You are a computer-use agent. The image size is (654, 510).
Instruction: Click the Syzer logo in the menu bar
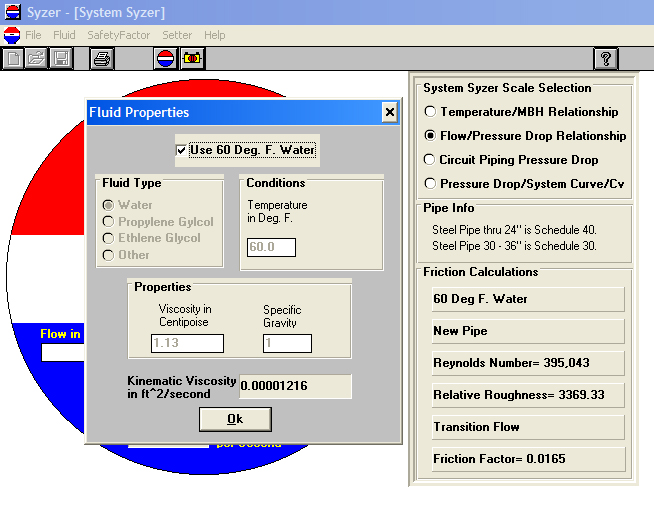pos(12,35)
